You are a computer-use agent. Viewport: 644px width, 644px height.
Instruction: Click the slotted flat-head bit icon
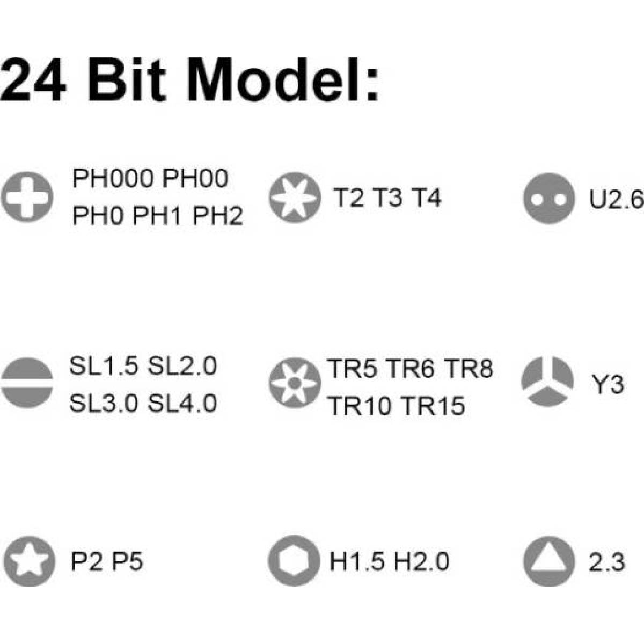point(27,383)
